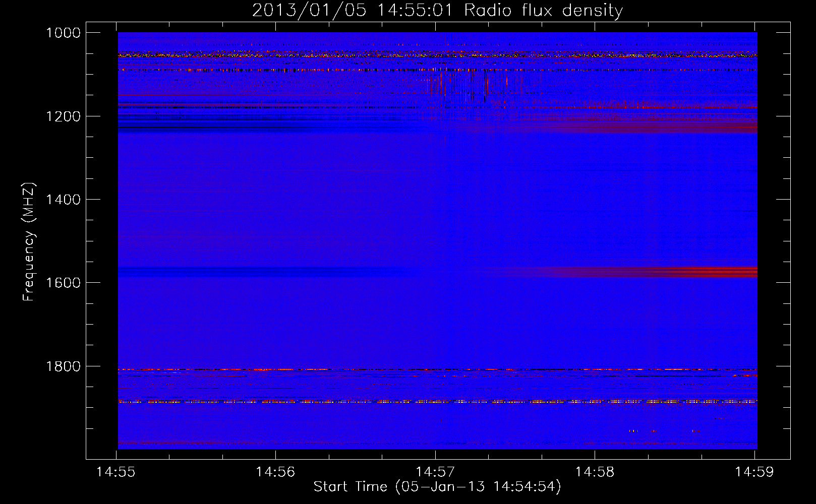This screenshot has width=816, height=504.
Task: Click the 'Frequency (MHZ)' axis label
Action: click(x=29, y=241)
